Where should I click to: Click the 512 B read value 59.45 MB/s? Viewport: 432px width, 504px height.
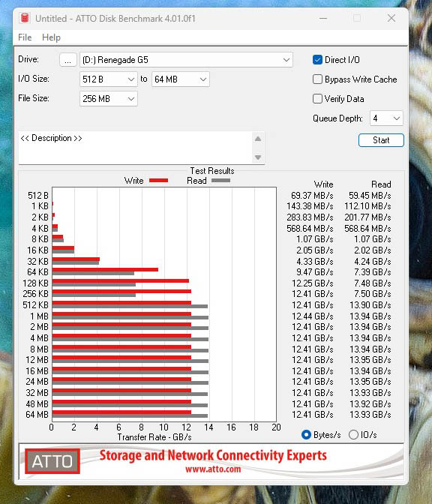tap(370, 196)
